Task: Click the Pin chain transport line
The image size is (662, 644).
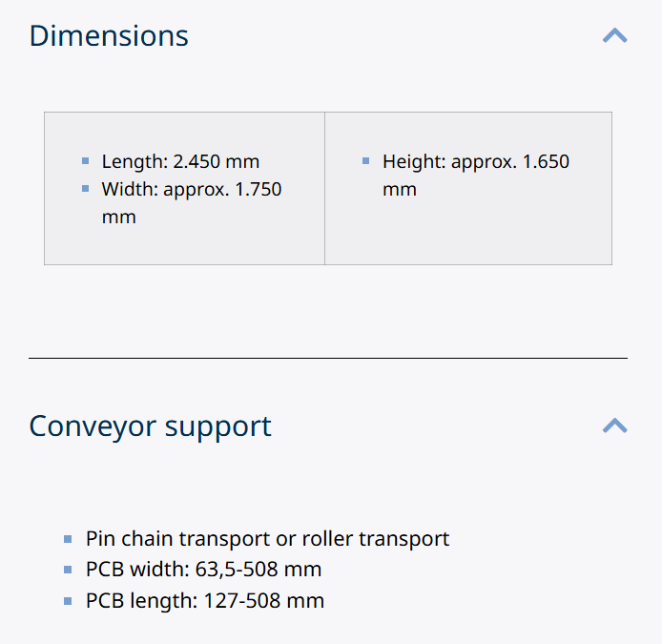Action: click(267, 538)
